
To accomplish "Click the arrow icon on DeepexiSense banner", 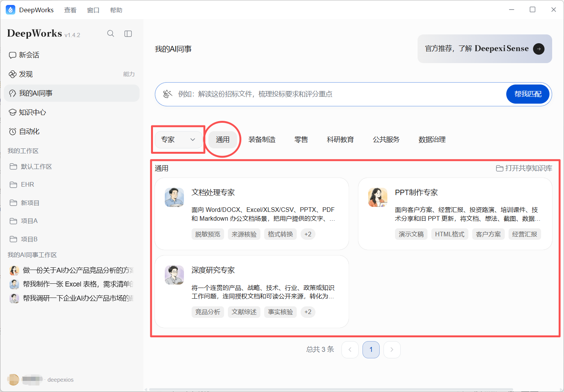I will 538,49.
